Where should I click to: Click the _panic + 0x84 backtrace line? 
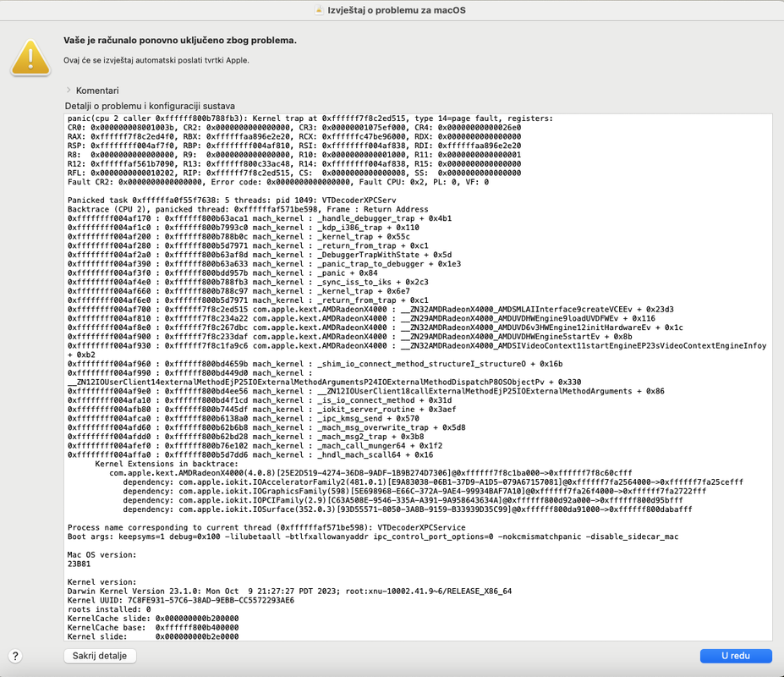point(222,273)
